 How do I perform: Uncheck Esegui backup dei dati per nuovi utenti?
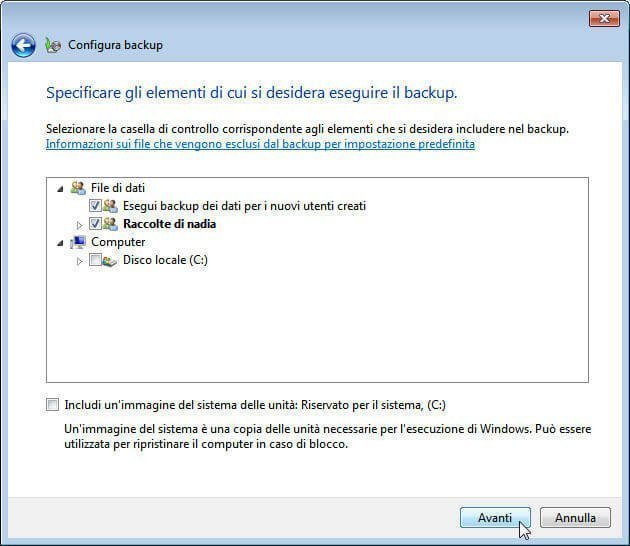tap(94, 206)
